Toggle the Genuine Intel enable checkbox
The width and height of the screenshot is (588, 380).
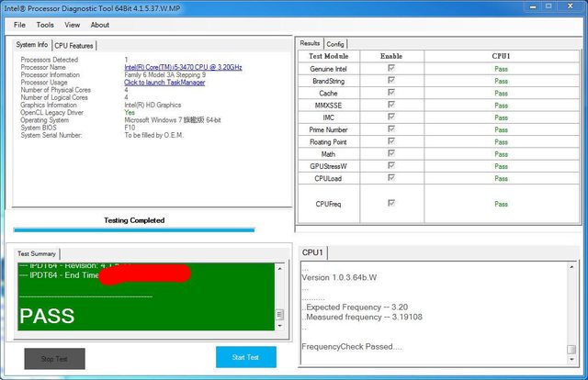click(x=391, y=69)
